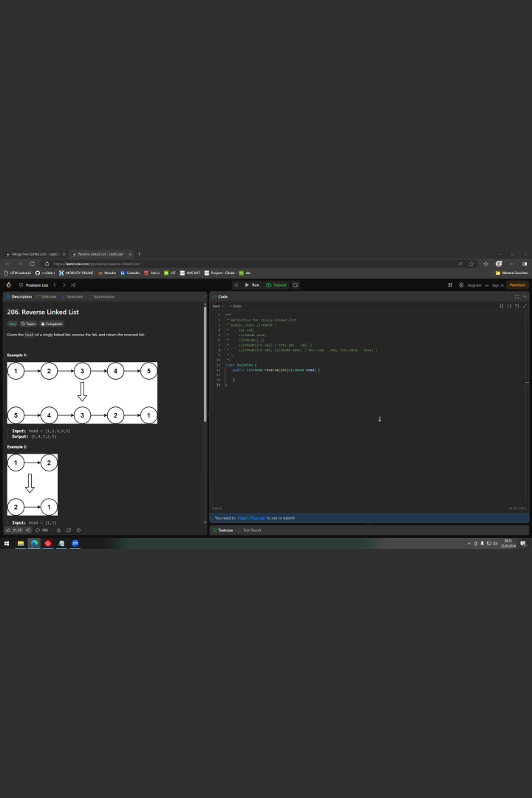The width and height of the screenshot is (532, 798).
Task: Open a new browser tab
Action: tap(139, 254)
